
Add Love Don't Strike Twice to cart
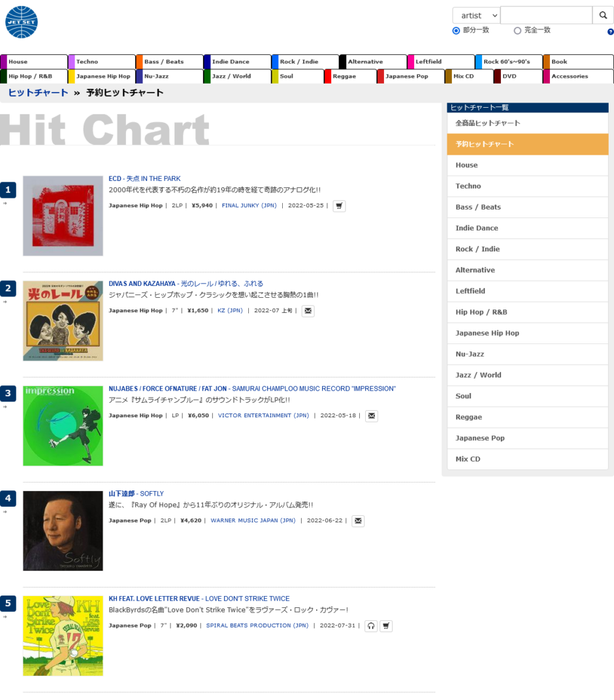386,626
